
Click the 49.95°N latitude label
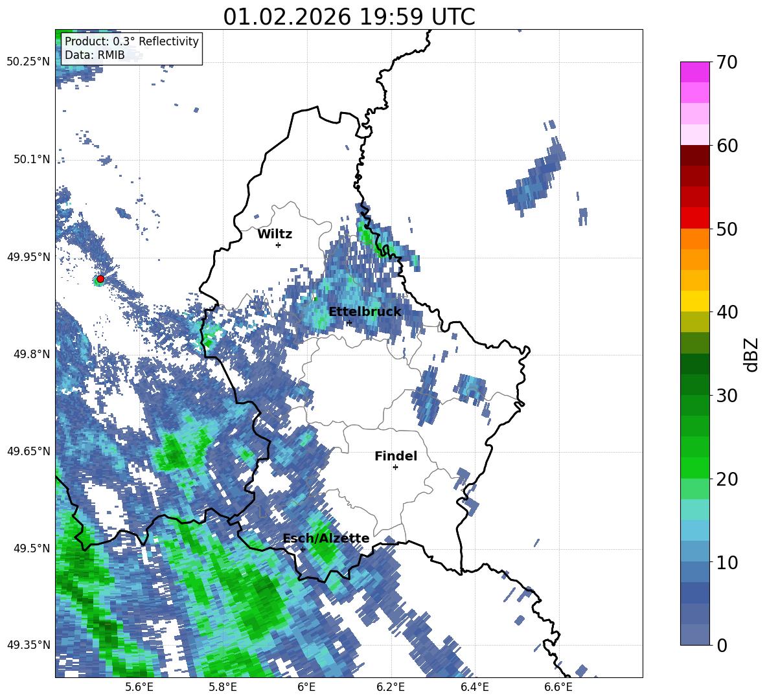[29, 257]
